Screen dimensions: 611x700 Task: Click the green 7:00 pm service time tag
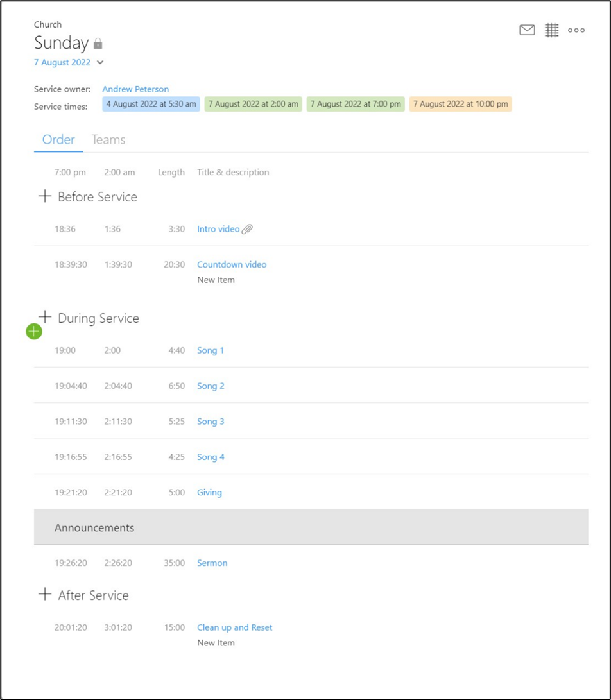coord(356,104)
